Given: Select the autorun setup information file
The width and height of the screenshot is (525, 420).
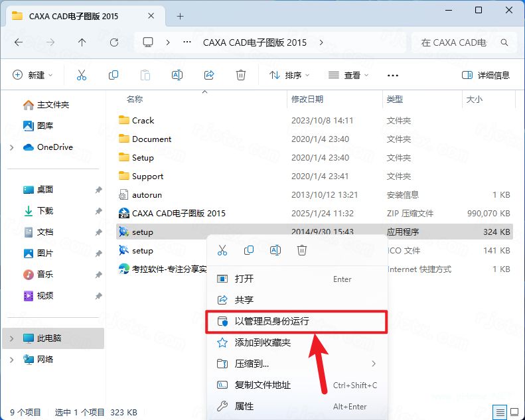Looking at the screenshot, I should pyautogui.click(x=315, y=194).
